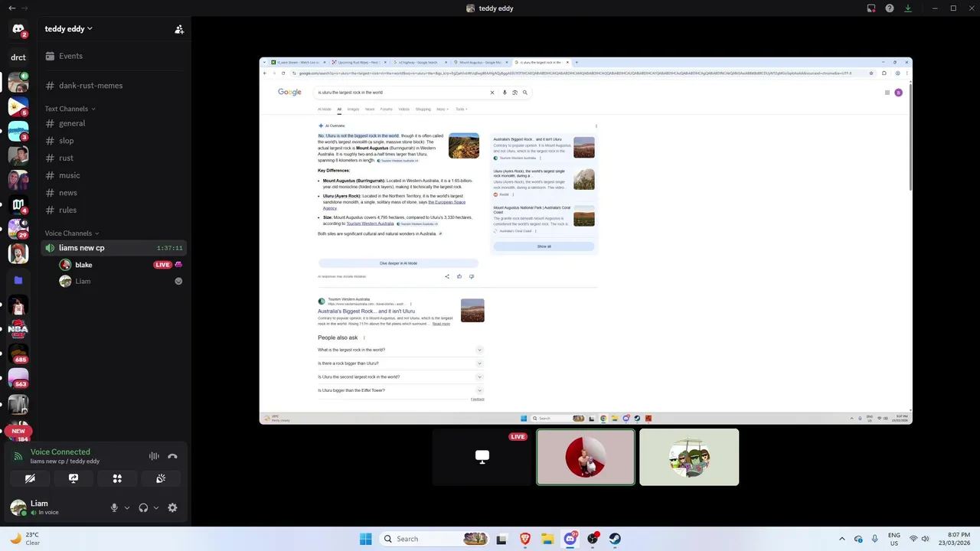Click the invite members icon beside teddy eddy
Screen dimensions: 980x551
[x=179, y=29]
